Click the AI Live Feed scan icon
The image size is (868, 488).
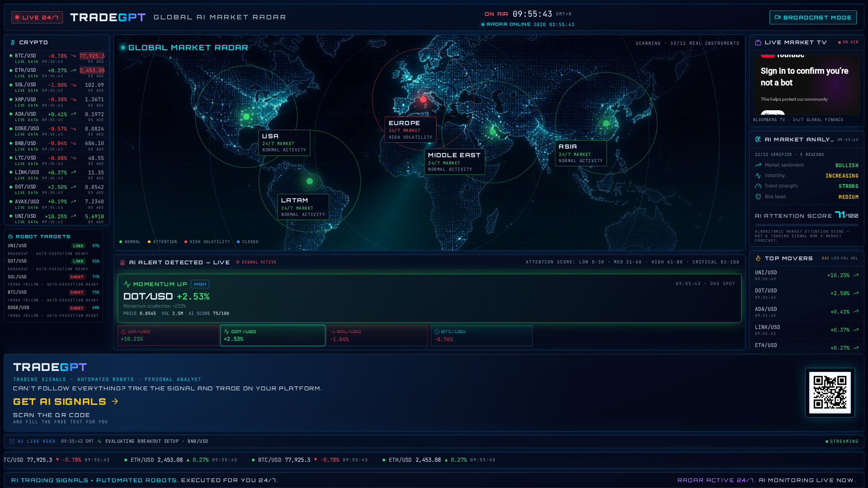coord(12,441)
